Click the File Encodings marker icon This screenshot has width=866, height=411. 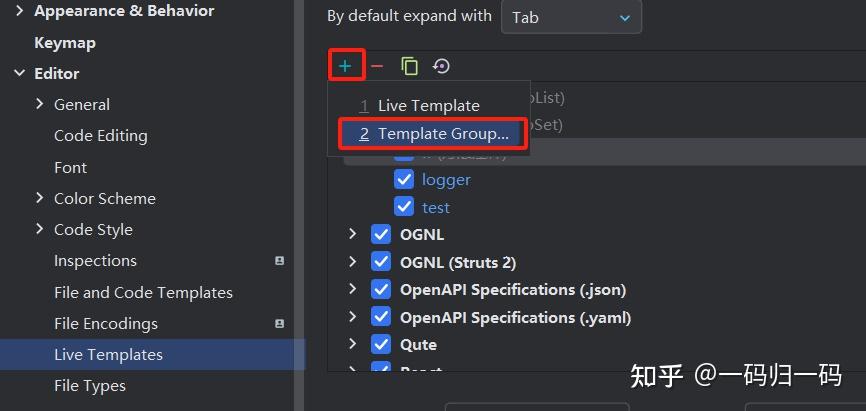pyautogui.click(x=280, y=324)
